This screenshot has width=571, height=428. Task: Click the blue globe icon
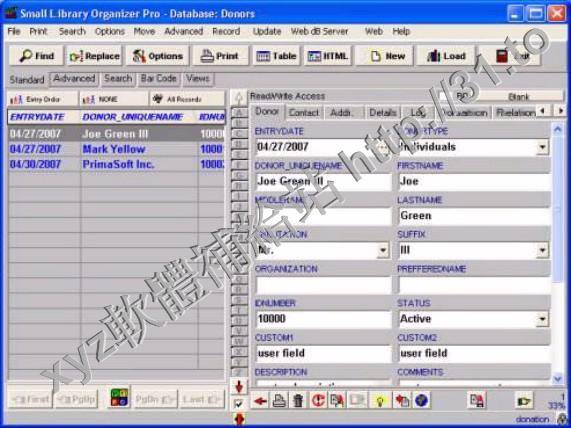[x=421, y=401]
